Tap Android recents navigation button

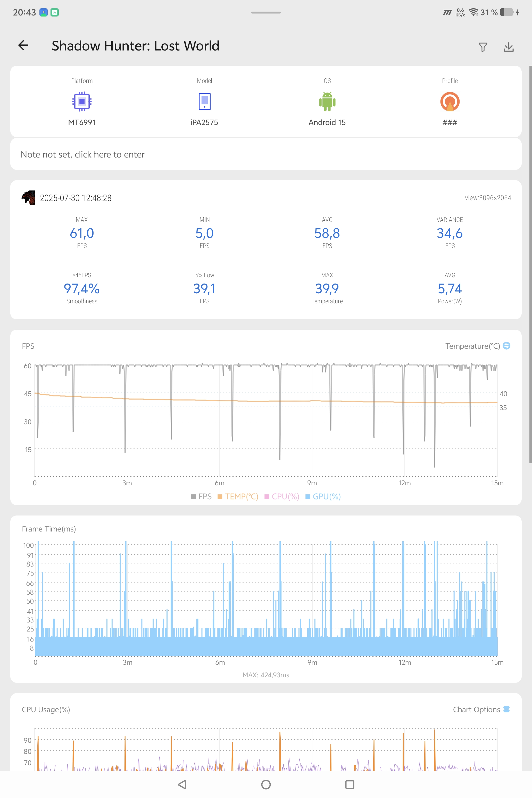pyautogui.click(x=350, y=784)
